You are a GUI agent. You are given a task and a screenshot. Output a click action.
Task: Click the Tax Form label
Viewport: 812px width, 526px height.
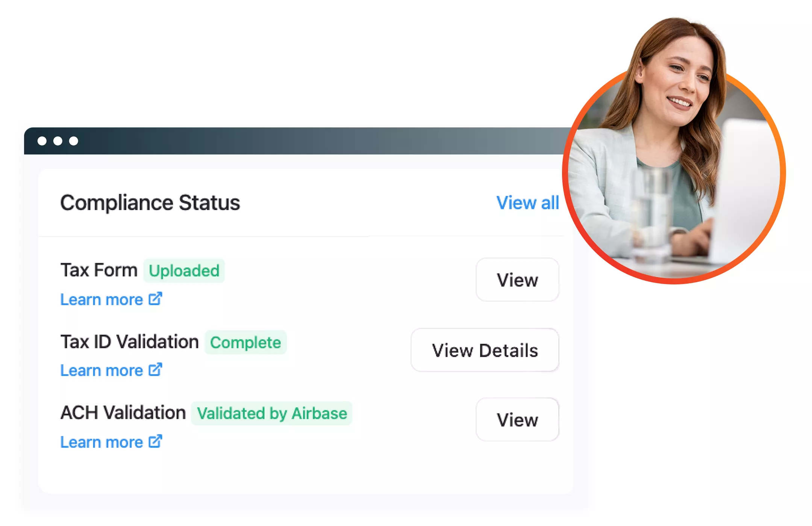99,270
